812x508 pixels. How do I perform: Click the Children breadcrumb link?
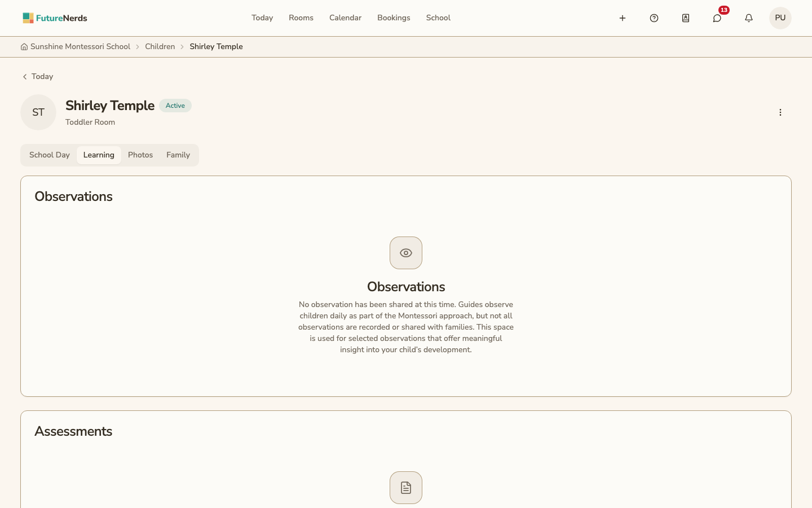tap(160, 47)
